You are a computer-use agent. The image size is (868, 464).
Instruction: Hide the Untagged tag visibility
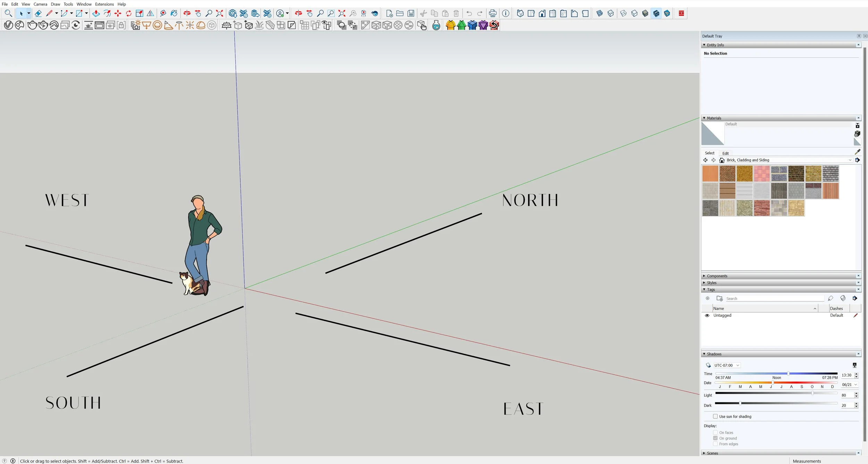(707, 316)
